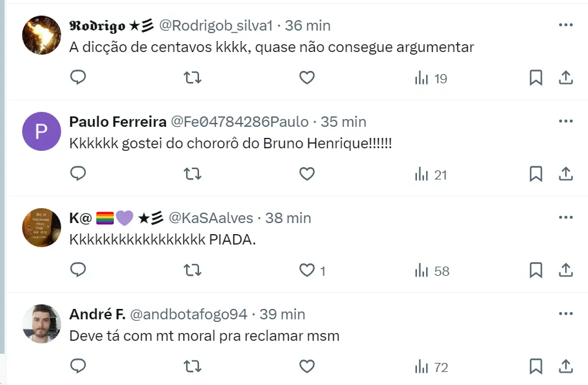Reply to Rodrigo's tweet

coord(78,78)
